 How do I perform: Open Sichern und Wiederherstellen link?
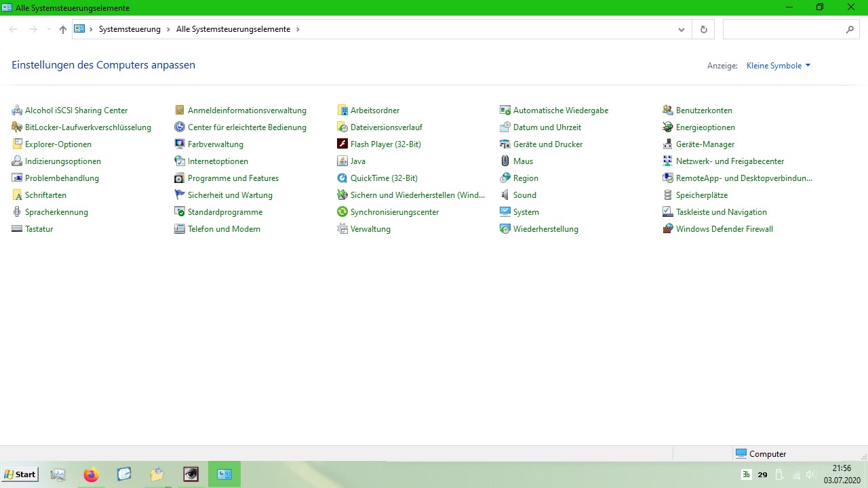pyautogui.click(x=418, y=195)
